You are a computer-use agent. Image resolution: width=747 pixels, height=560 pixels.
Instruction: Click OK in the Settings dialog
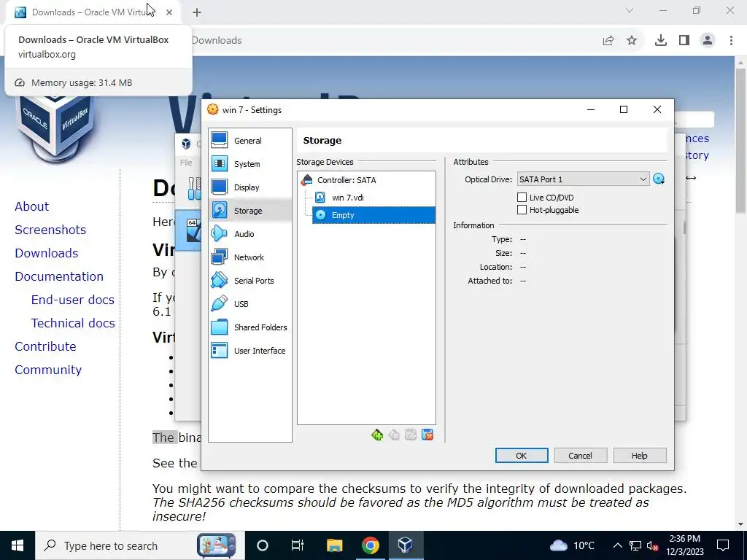522,456
